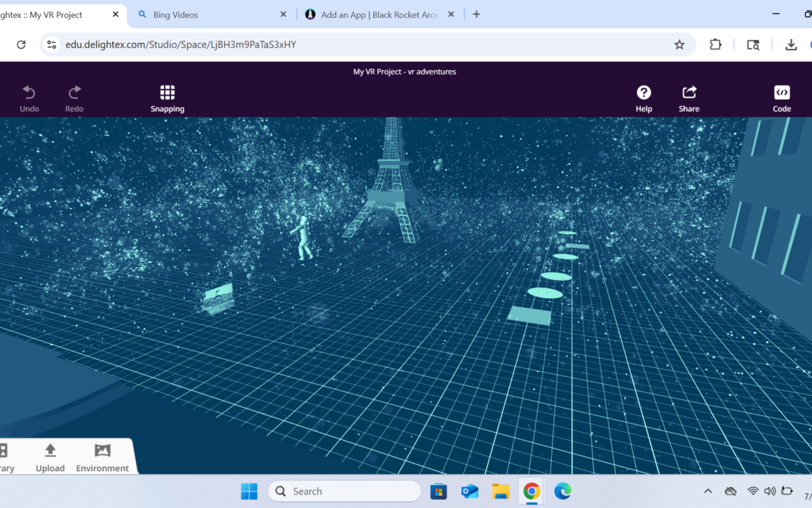Reload the current page
Image resolution: width=812 pixels, height=508 pixels.
21,44
